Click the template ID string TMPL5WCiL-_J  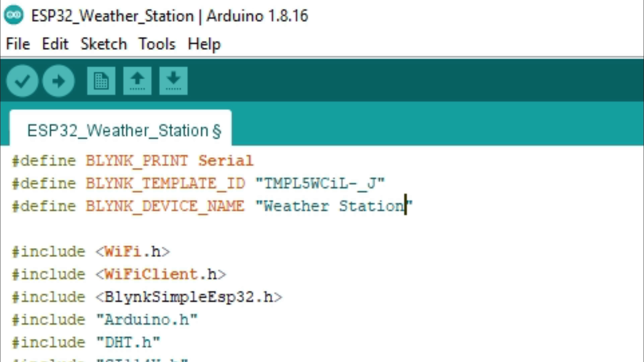click(x=320, y=183)
